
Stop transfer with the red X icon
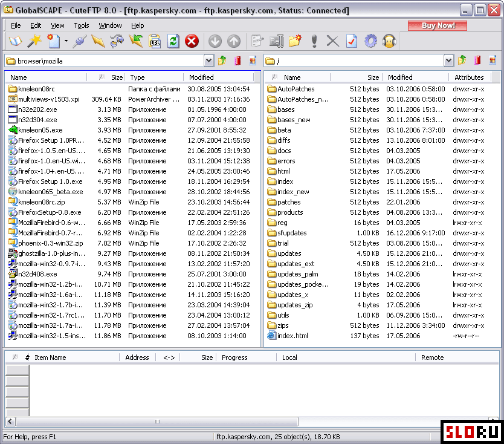(192, 41)
